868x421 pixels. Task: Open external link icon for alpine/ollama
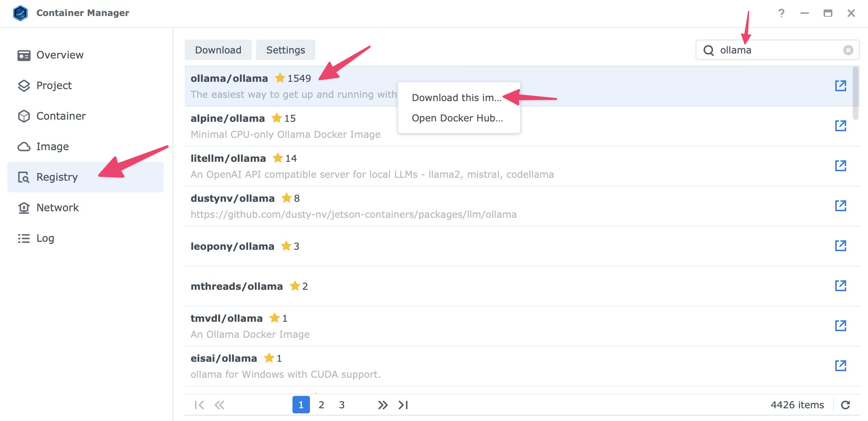[x=840, y=126]
